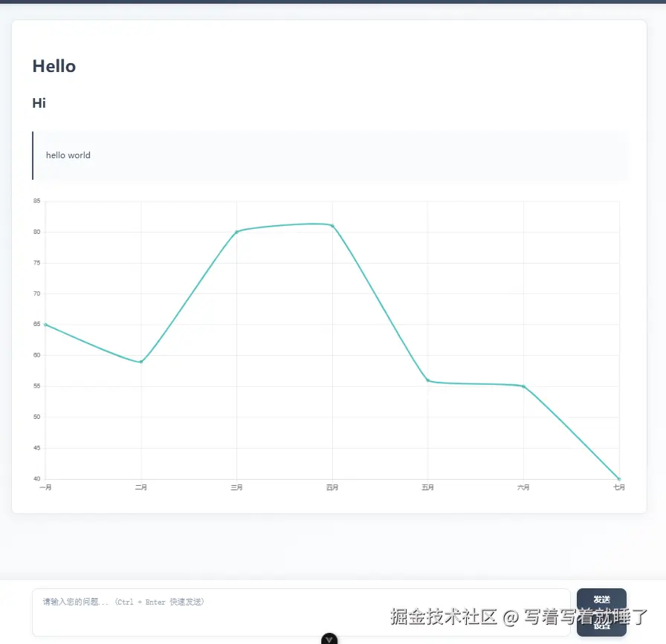Click the Hi subheading
Screen dimensions: 666x644
(x=39, y=103)
